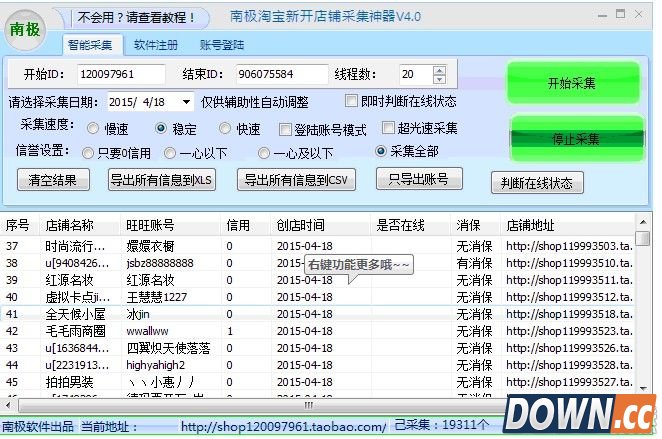Select the row for shop 时尚流行…

[x=317, y=246]
